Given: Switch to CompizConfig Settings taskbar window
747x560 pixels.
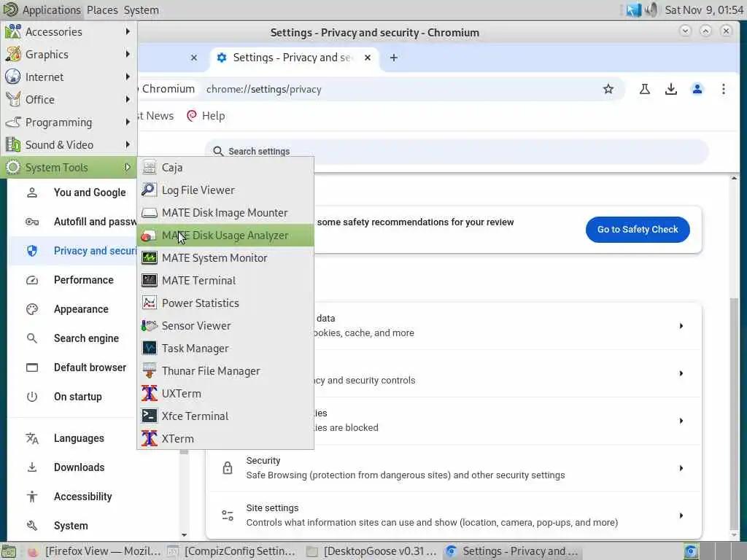Looking at the screenshot, I should [233, 551].
